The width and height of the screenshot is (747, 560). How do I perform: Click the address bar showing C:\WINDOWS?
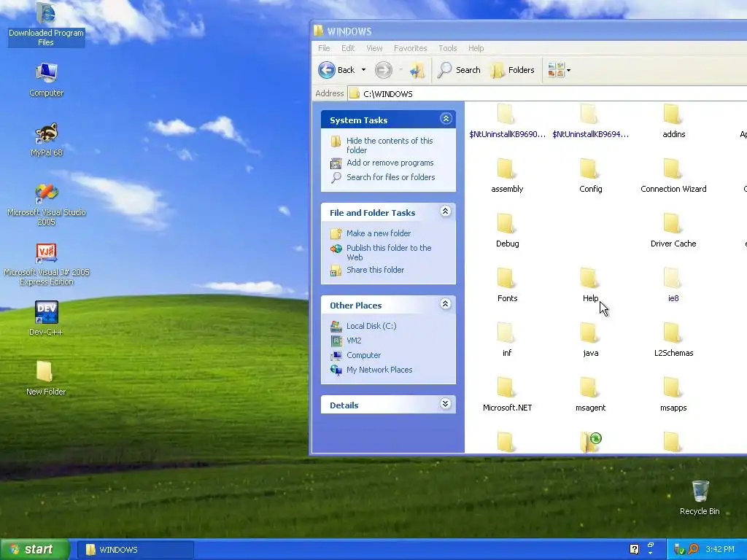[x=548, y=94]
